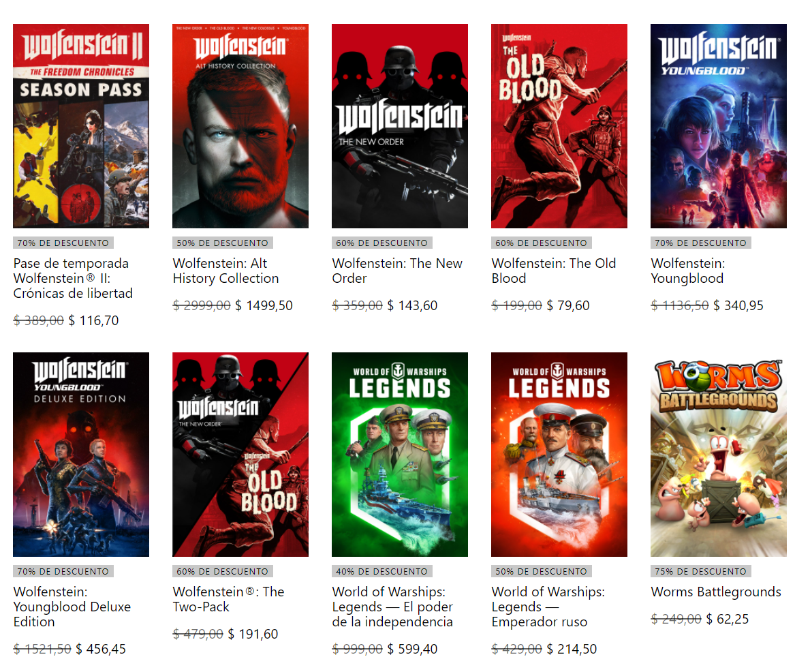
Task: Click 'Wolfenstein: Youngblood' title link
Action: coord(688,271)
